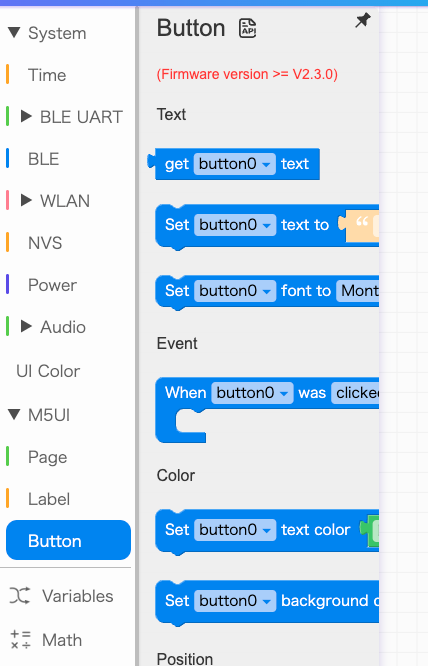Screen dimensions: 428x666
Task: Open button0 dropdown in get text block
Action: click(234, 164)
